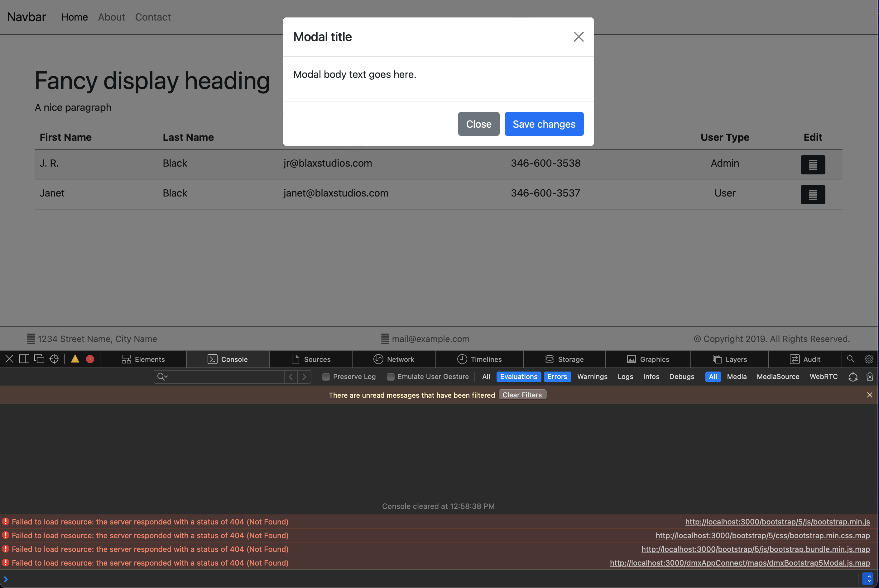The width and height of the screenshot is (879, 588).
Task: Enable the Preserve Log checkbox
Action: (x=326, y=377)
